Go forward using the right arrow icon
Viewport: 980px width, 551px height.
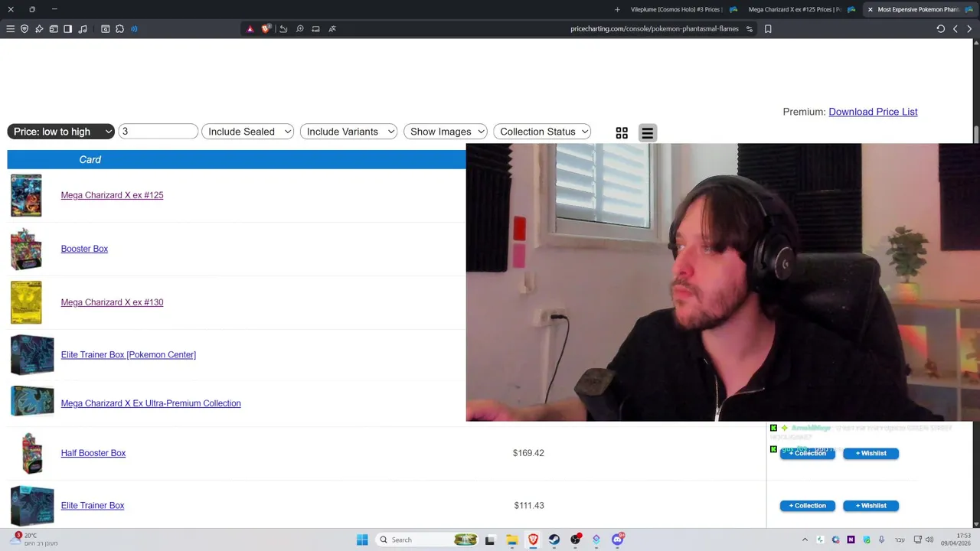(970, 29)
